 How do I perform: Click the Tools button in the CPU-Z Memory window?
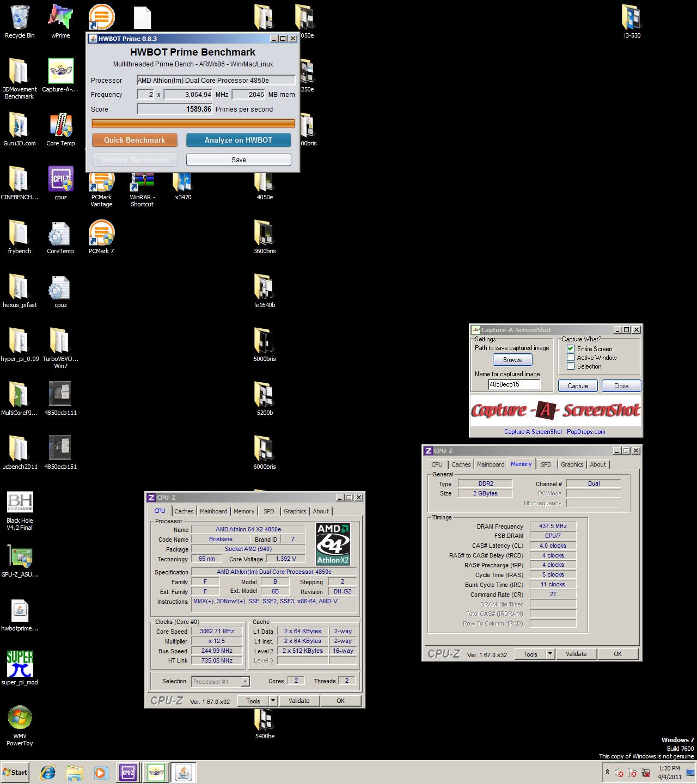point(530,654)
